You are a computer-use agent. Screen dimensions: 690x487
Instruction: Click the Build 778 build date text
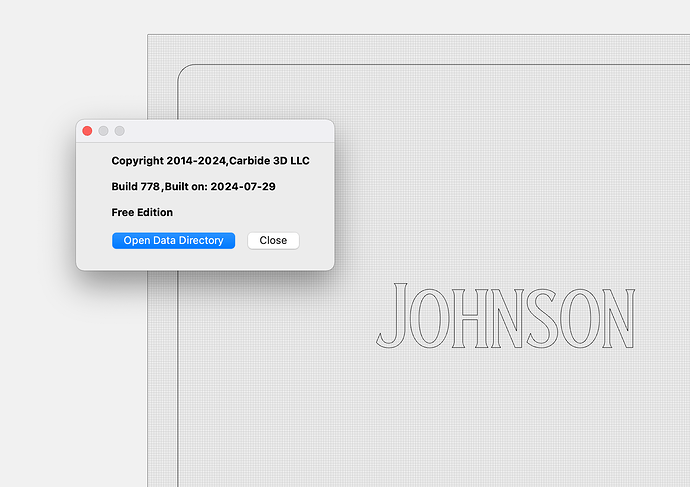(x=194, y=187)
